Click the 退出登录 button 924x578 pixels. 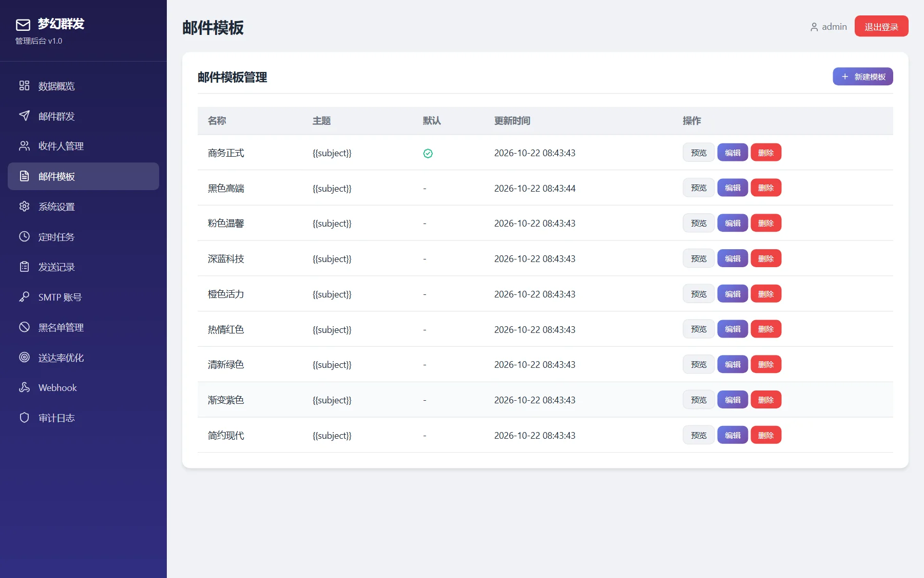tap(881, 26)
